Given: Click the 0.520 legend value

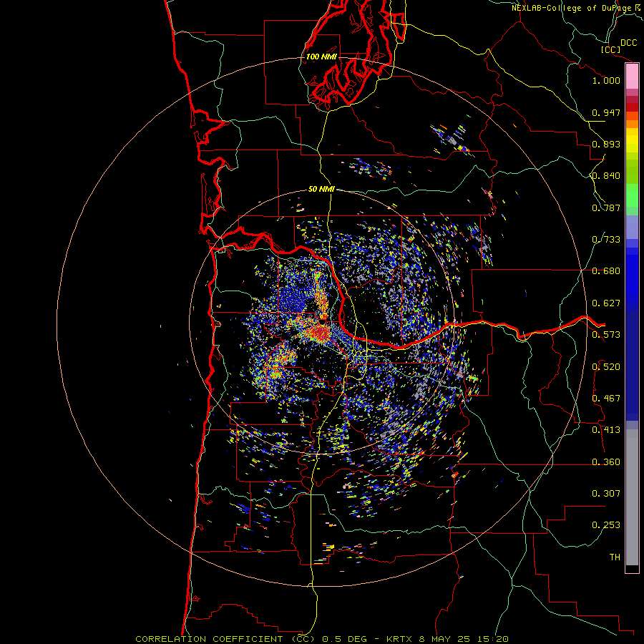Looking at the screenshot, I should 606,367.
